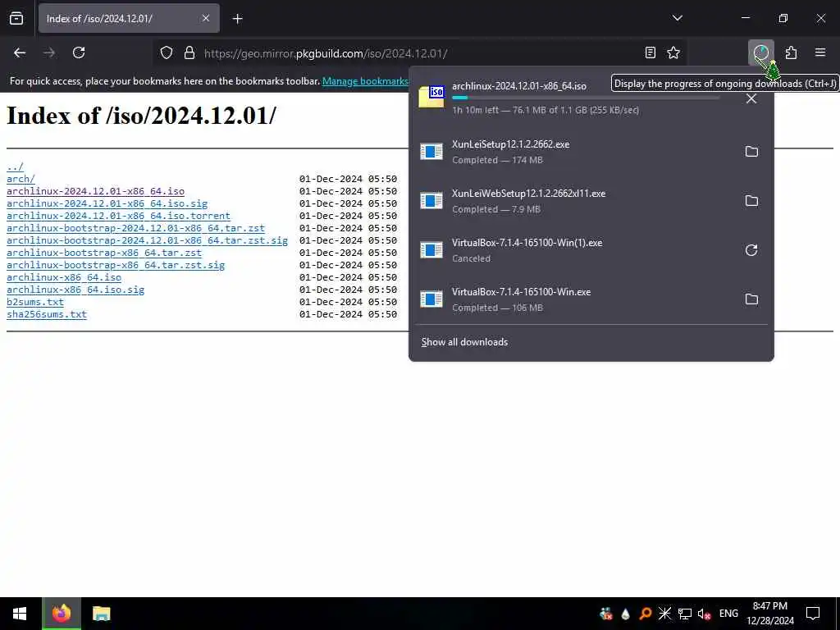Select VirtualBox-7.1.4-165100-Win.exe filename in downloads

coord(521,292)
